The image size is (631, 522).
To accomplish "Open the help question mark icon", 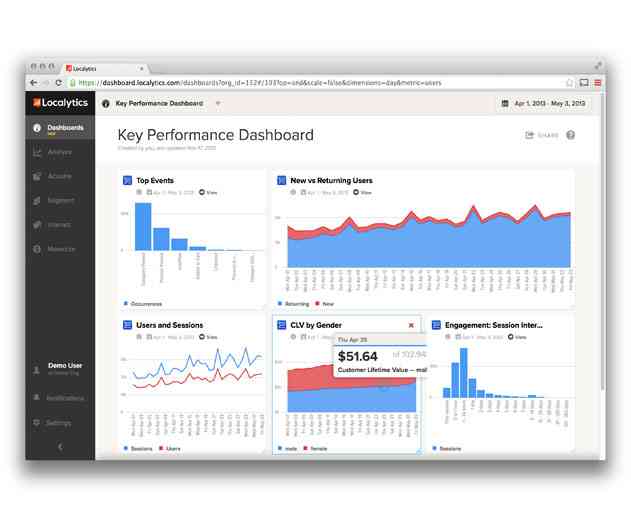I will (x=570, y=135).
